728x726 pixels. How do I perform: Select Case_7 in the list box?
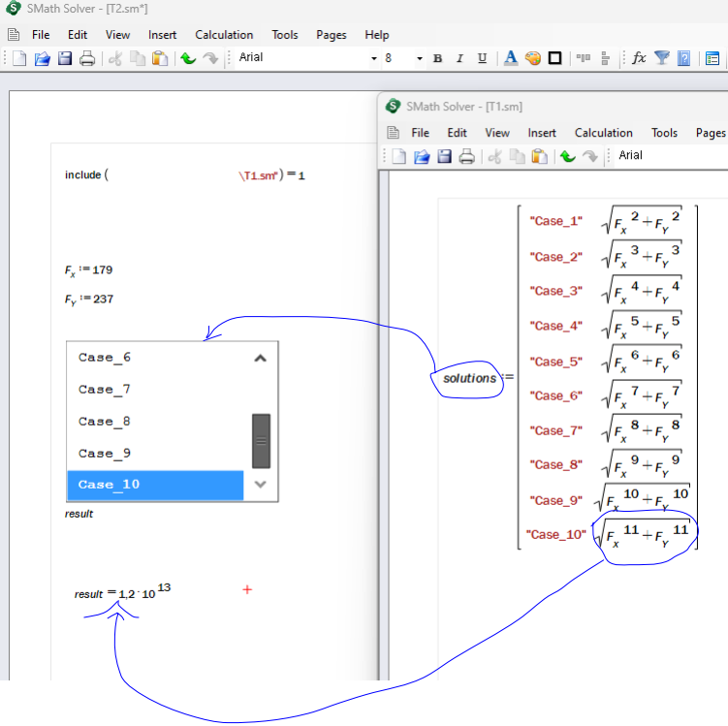(105, 390)
